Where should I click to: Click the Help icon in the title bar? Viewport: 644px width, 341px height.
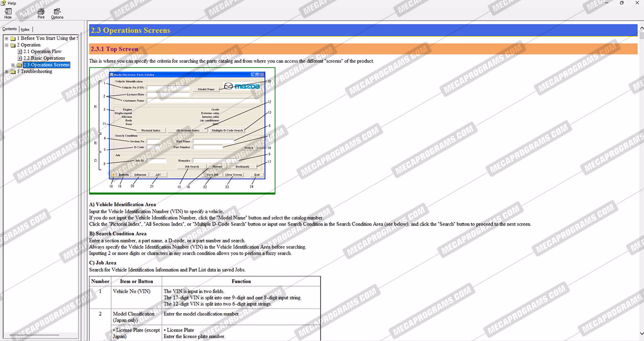[x=4, y=3]
